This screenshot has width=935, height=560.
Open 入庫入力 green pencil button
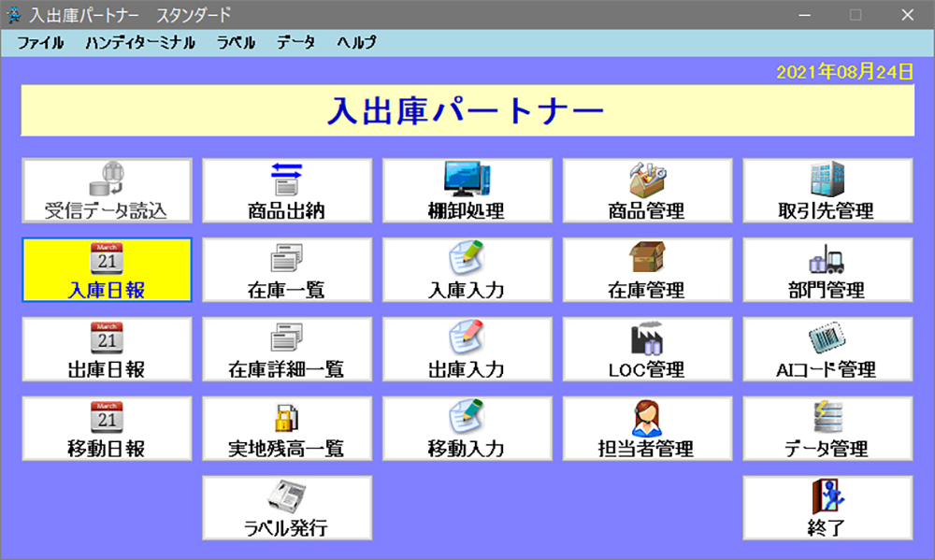pyautogui.click(x=467, y=270)
